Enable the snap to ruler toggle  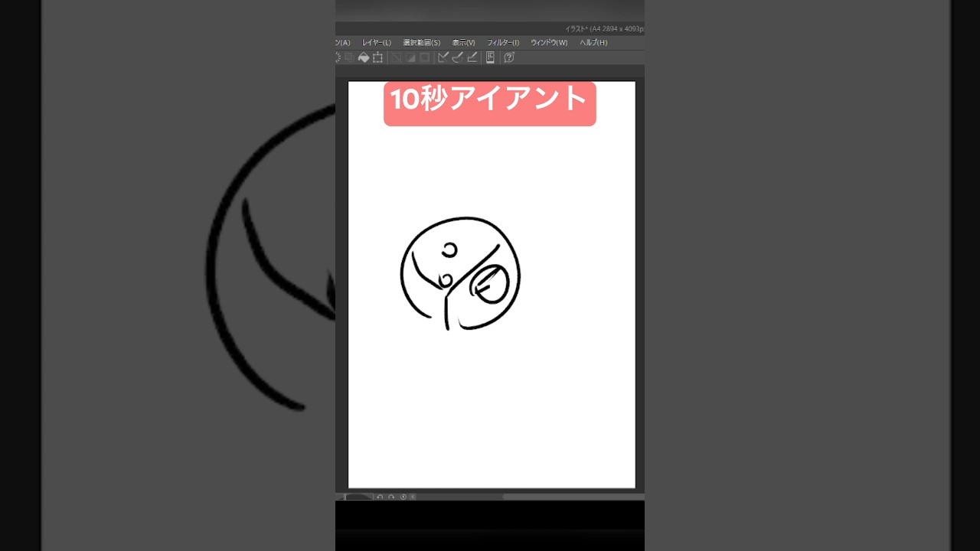click(443, 57)
